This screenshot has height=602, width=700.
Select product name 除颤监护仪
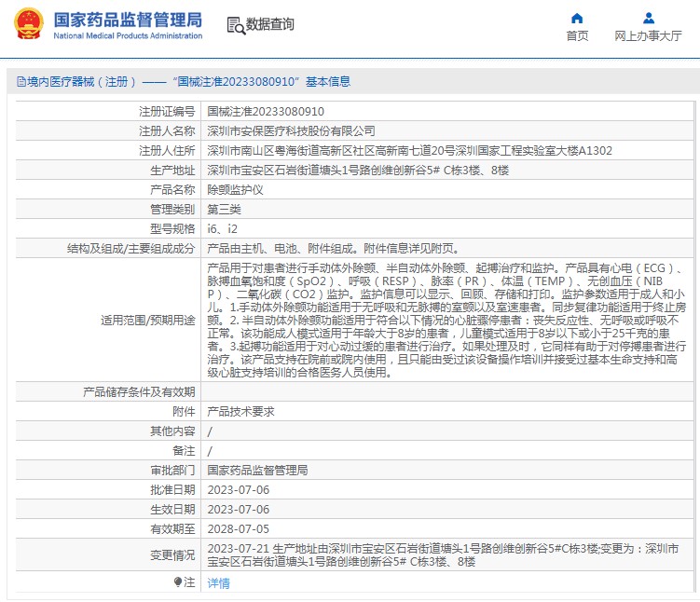[235, 190]
